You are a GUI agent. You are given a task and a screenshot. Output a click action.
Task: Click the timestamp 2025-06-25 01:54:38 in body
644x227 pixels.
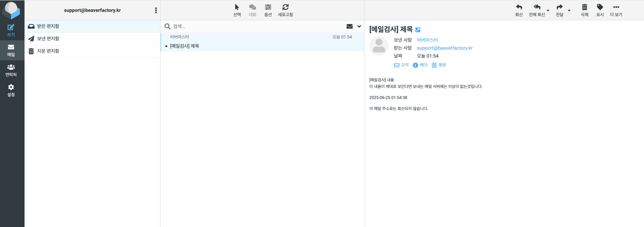(388, 98)
